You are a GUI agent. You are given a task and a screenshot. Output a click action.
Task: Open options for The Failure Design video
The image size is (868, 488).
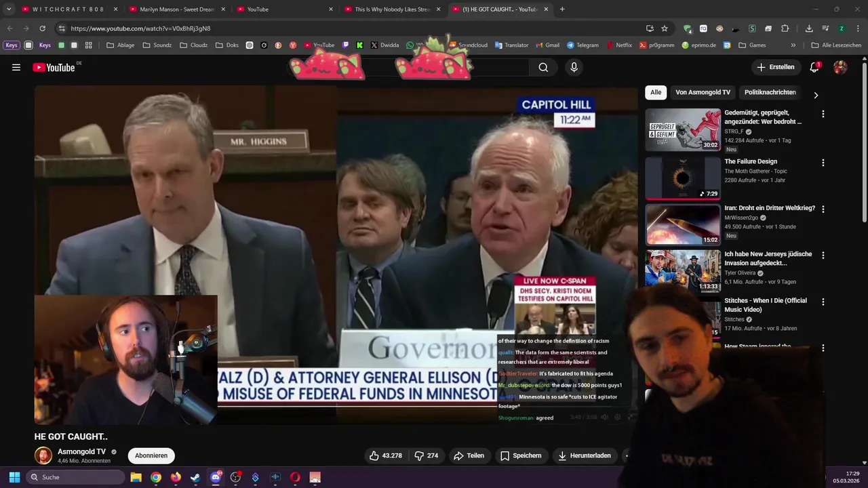pyautogui.click(x=823, y=163)
